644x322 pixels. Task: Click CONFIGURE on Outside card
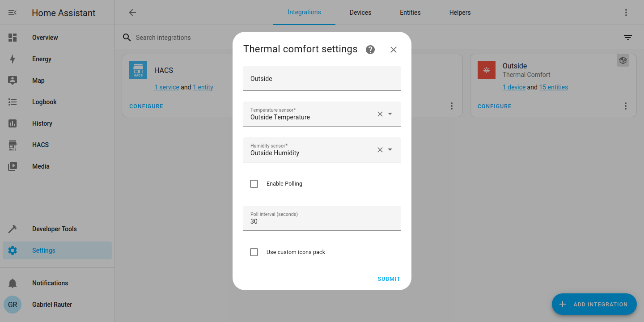coord(494,106)
